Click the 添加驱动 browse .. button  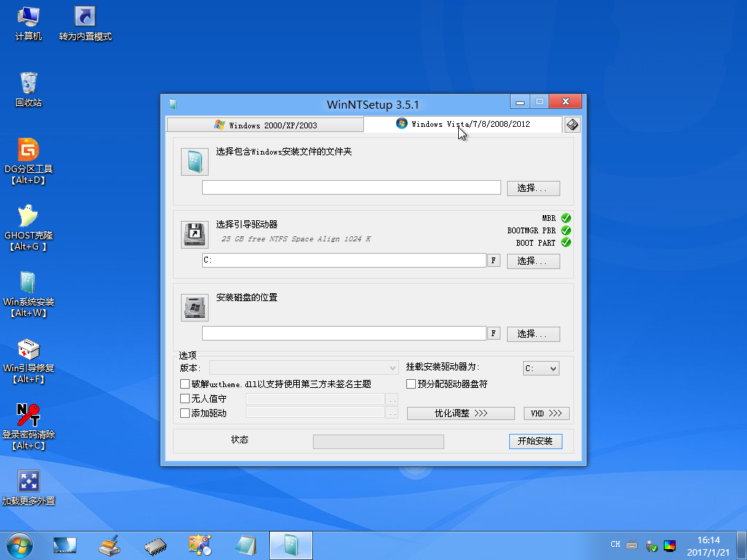tap(392, 413)
